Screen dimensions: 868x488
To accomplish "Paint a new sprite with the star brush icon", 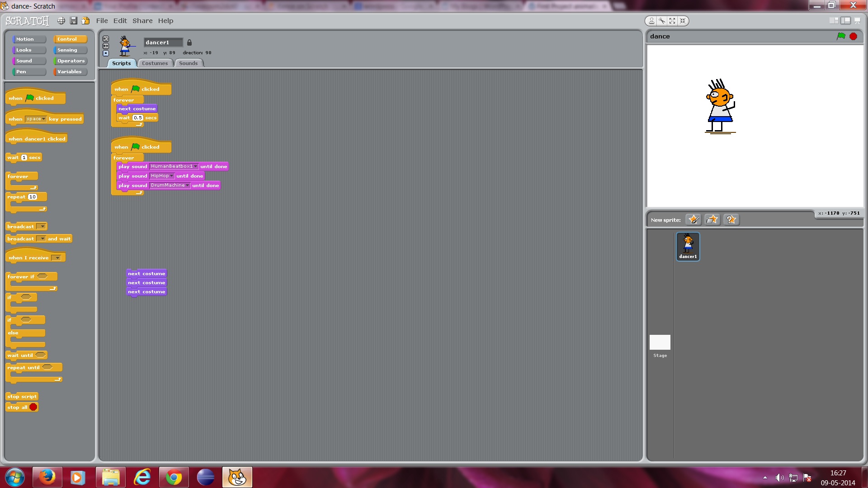I will click(x=693, y=220).
